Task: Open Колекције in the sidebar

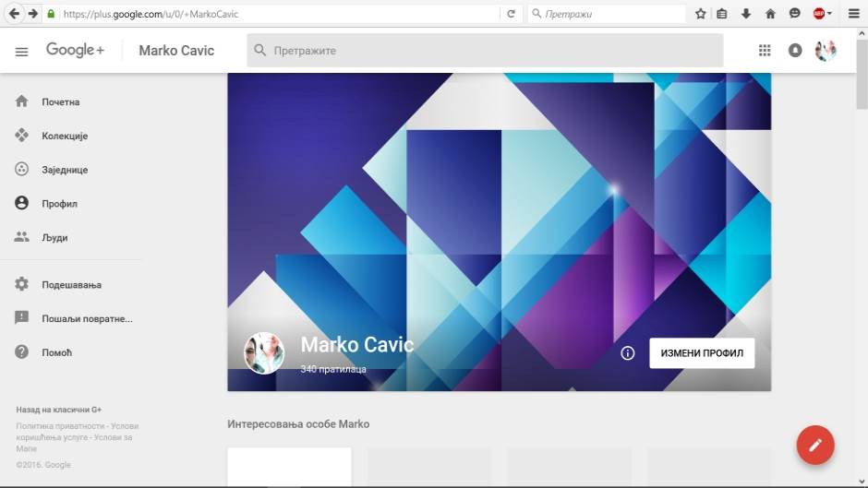Action: coord(64,137)
